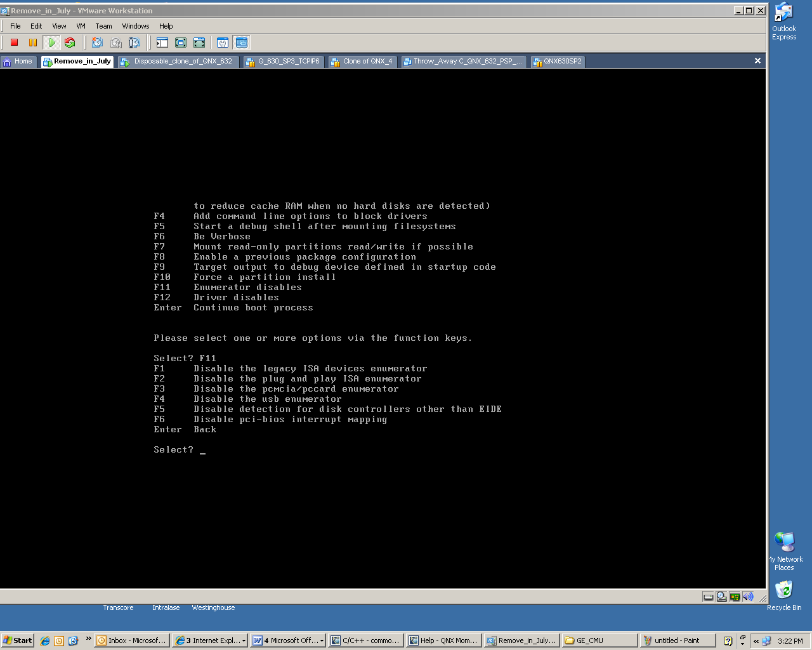The height and width of the screenshot is (650, 812).
Task: Switch to the Disposable_clone_of_QNX_632 tab
Action: 178,62
